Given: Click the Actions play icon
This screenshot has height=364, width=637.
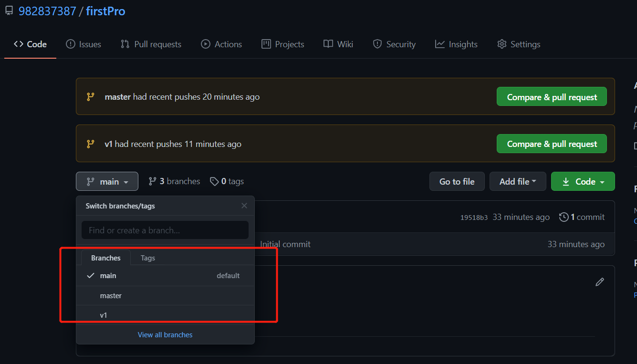Looking at the screenshot, I should tap(206, 44).
